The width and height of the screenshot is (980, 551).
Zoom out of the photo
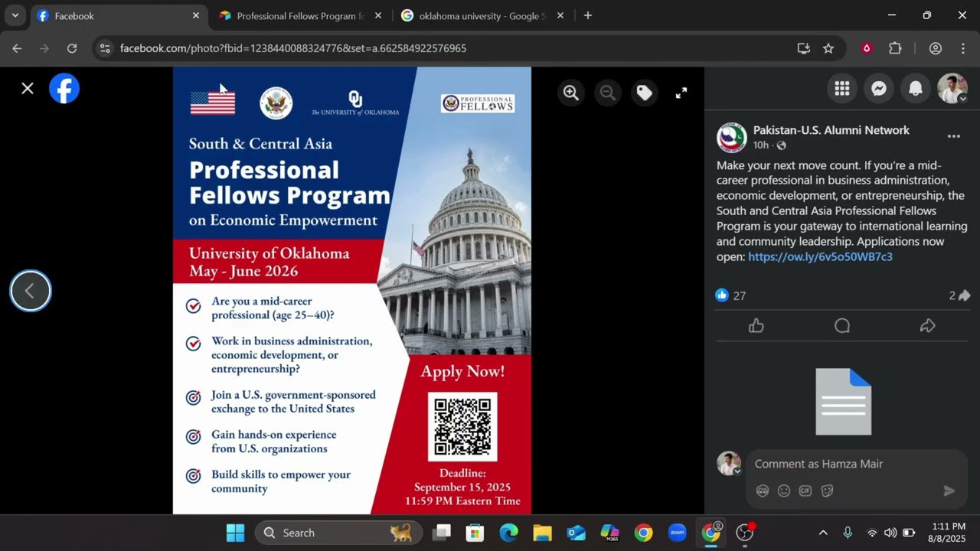[x=607, y=93]
